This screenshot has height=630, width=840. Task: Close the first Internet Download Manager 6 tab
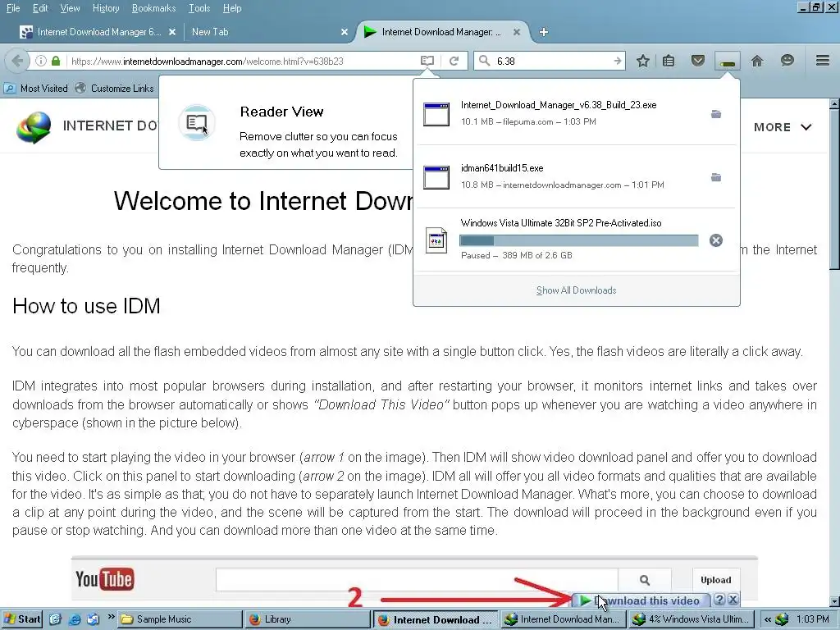click(x=172, y=32)
